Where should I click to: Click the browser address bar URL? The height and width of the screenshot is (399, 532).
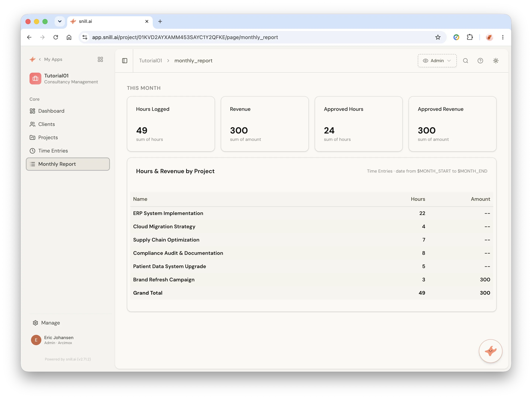click(x=185, y=37)
